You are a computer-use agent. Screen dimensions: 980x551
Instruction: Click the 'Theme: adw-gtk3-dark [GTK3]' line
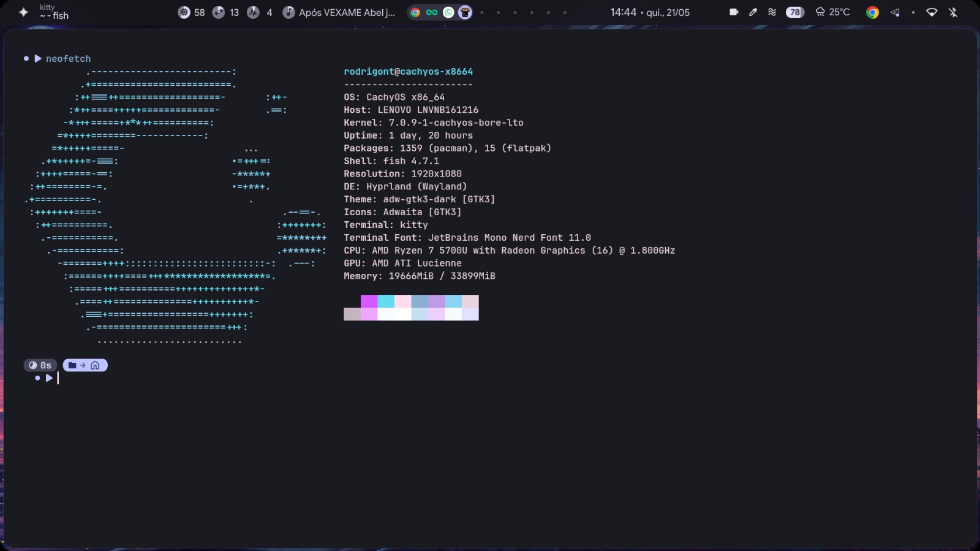click(x=420, y=200)
